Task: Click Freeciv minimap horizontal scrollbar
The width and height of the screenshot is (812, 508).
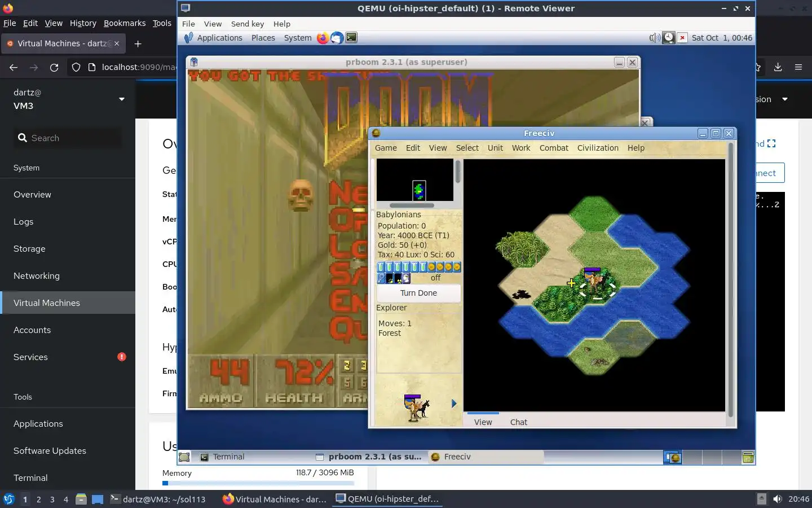Action: pos(412,205)
